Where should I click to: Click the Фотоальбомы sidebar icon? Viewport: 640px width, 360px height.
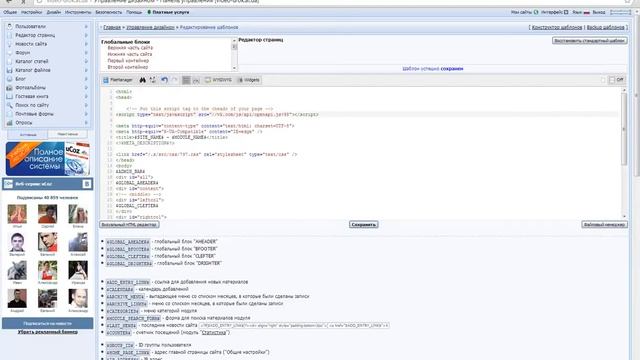coord(10,88)
